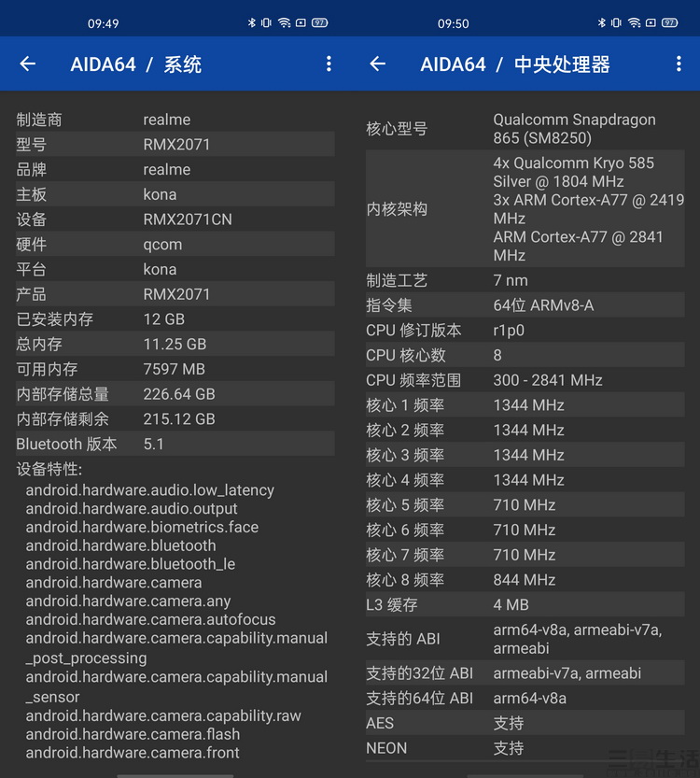Select the 设备特性 heading
The height and width of the screenshot is (778, 700).
pos(49,469)
